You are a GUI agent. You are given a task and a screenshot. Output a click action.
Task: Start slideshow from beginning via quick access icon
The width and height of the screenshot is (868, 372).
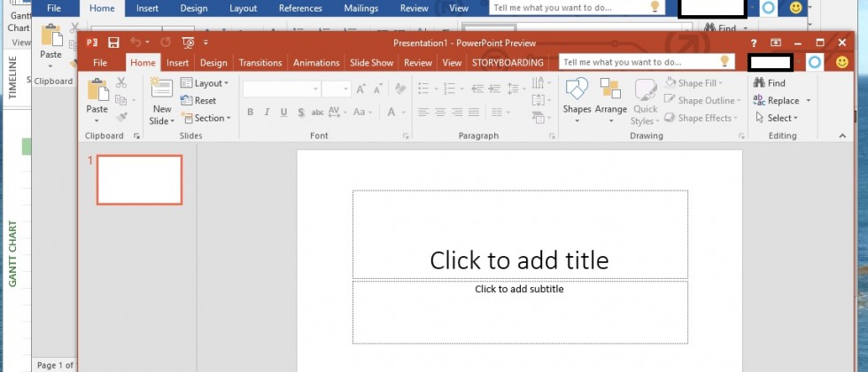(x=187, y=43)
